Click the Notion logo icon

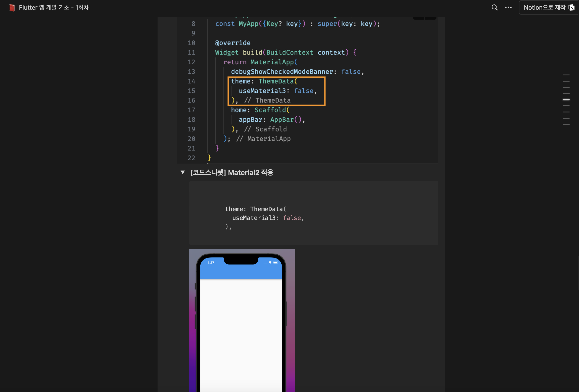[x=571, y=7]
